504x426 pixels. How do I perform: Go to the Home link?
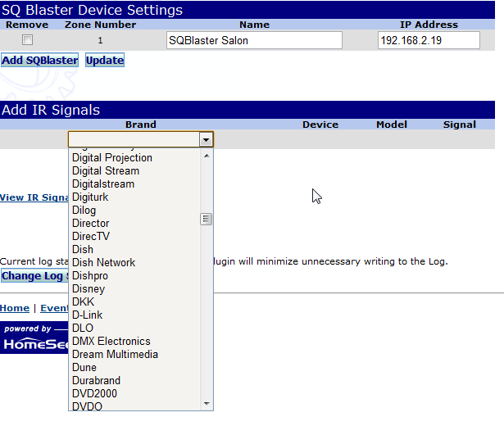(15, 308)
